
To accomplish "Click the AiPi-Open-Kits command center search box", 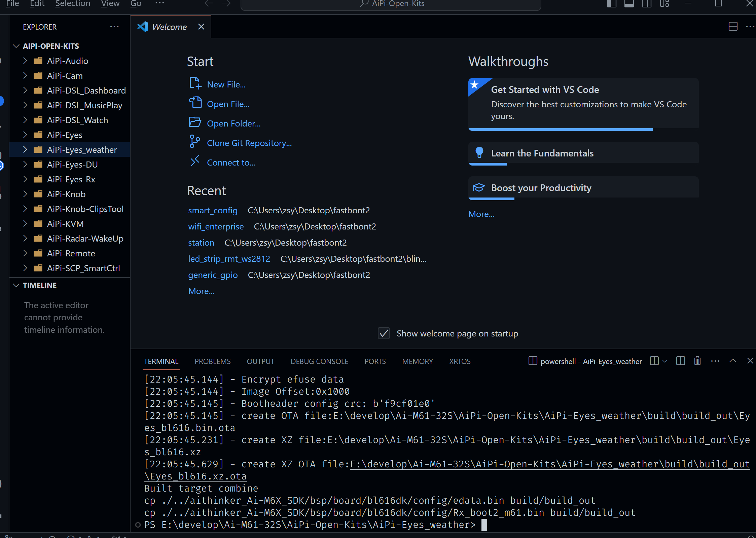I will point(391,4).
